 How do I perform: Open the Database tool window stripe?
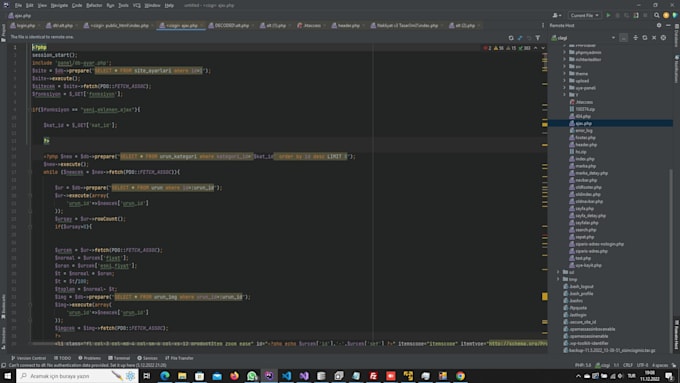(x=676, y=36)
